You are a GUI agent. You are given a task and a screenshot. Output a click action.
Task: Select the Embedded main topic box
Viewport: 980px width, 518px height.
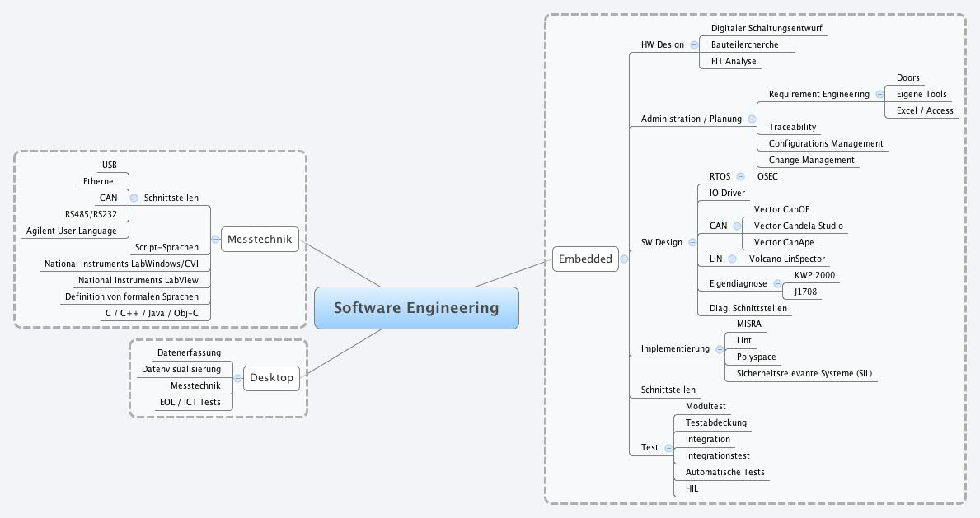point(585,259)
